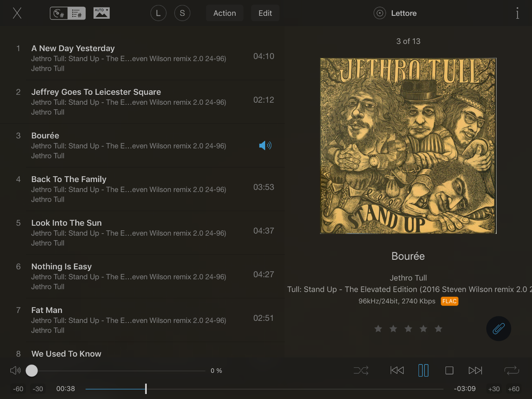532x399 pixels.
Task: Click the 96kHz/24bit, 2740 Kbps quality text
Action: click(397, 301)
